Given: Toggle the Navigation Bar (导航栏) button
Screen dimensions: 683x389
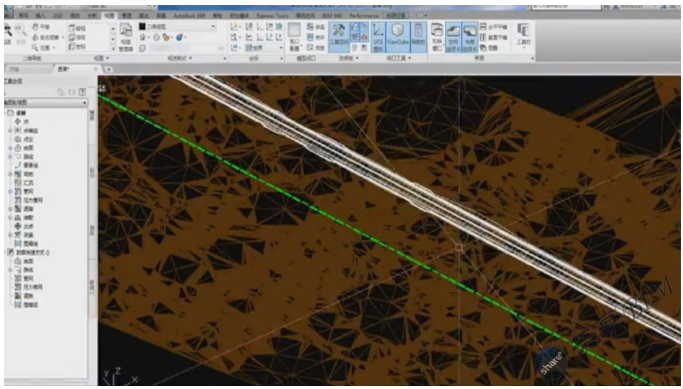Looking at the screenshot, I should (x=418, y=37).
